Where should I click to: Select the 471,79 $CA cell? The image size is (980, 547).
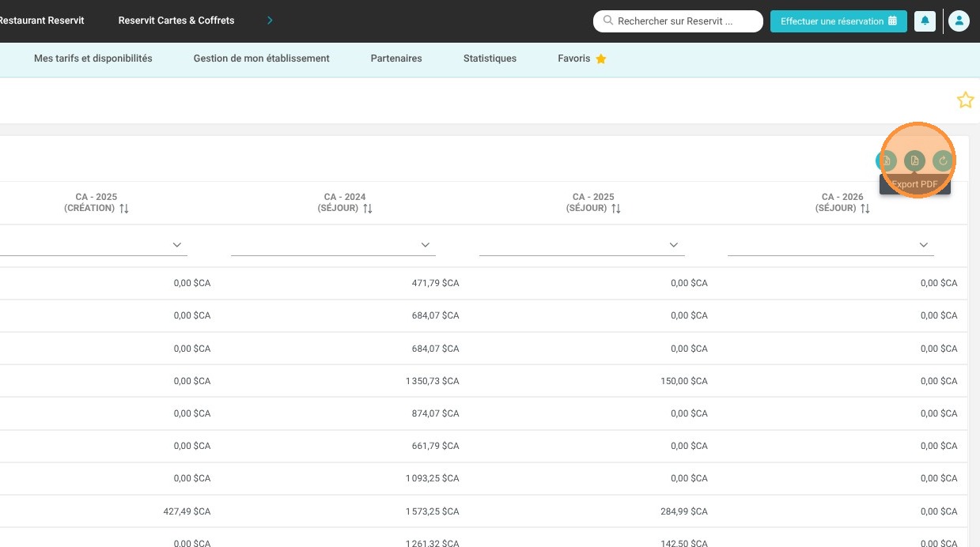click(x=435, y=283)
